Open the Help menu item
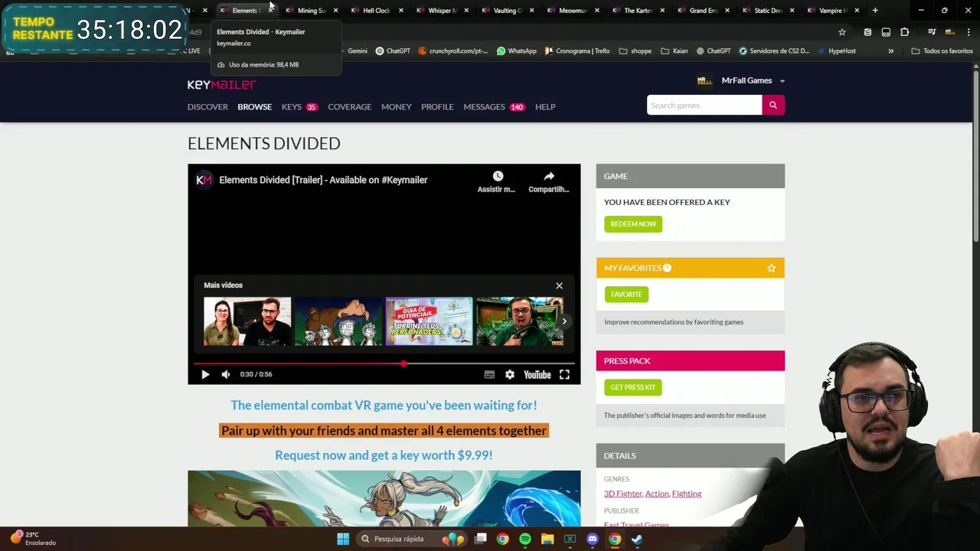This screenshot has height=551, width=980. pos(545,107)
